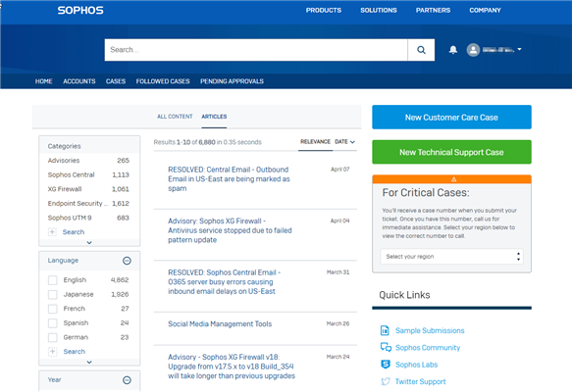Click the user avatar icon

473,50
